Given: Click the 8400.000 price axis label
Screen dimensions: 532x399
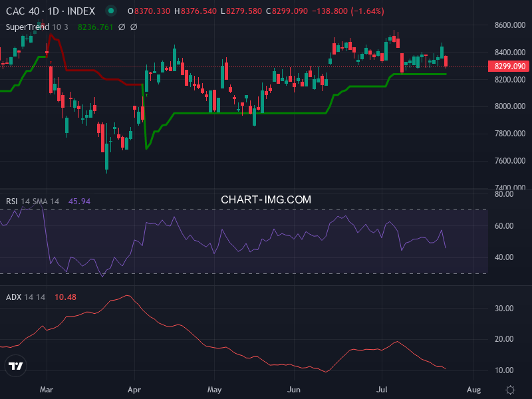Looking at the screenshot, I should point(509,53).
